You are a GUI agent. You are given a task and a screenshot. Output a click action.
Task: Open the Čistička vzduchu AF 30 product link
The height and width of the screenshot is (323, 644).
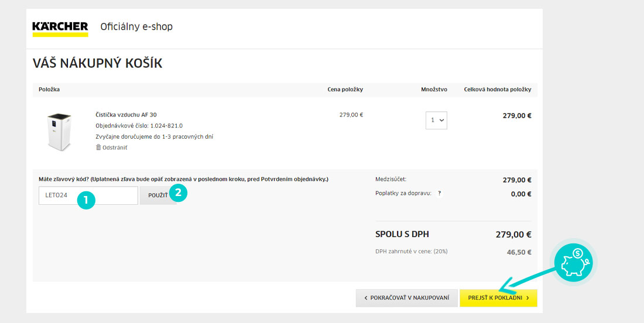(x=126, y=115)
